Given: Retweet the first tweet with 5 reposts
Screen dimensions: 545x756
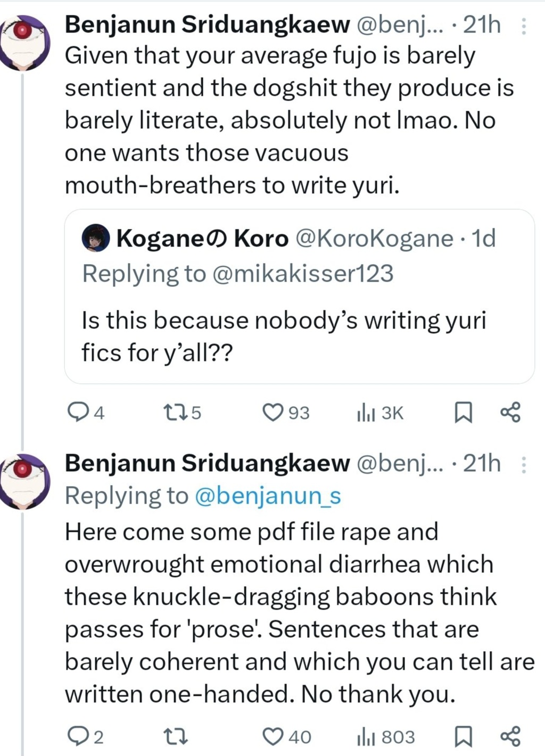Looking at the screenshot, I should (175, 412).
